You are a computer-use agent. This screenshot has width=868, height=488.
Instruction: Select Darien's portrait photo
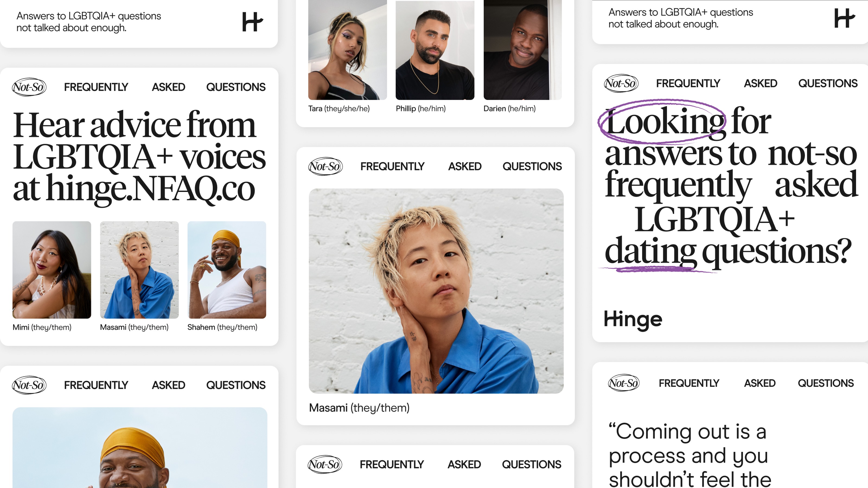523,50
